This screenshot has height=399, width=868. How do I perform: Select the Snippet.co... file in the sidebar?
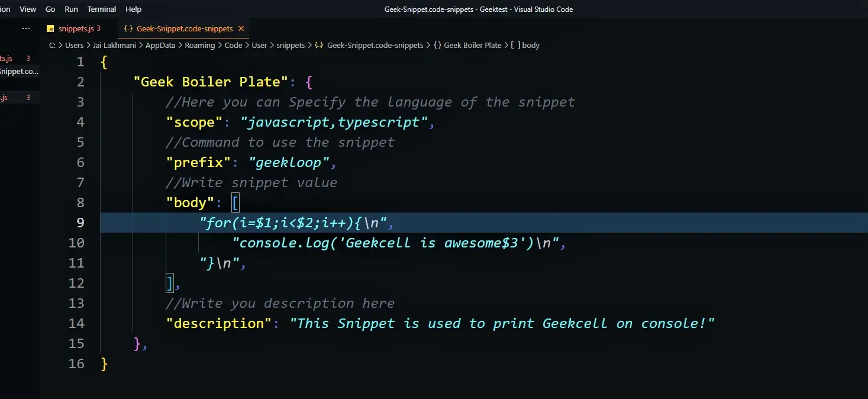point(20,71)
